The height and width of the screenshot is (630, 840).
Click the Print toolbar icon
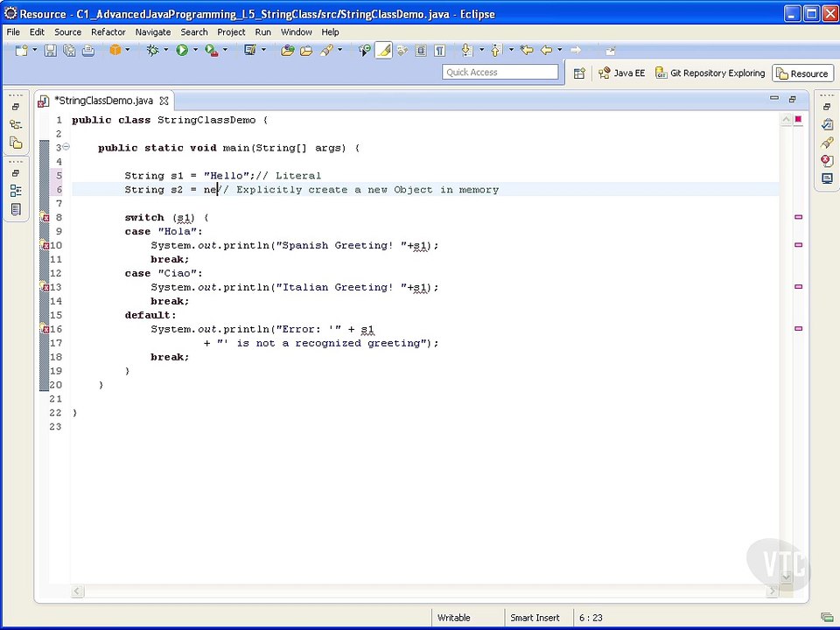tap(88, 51)
